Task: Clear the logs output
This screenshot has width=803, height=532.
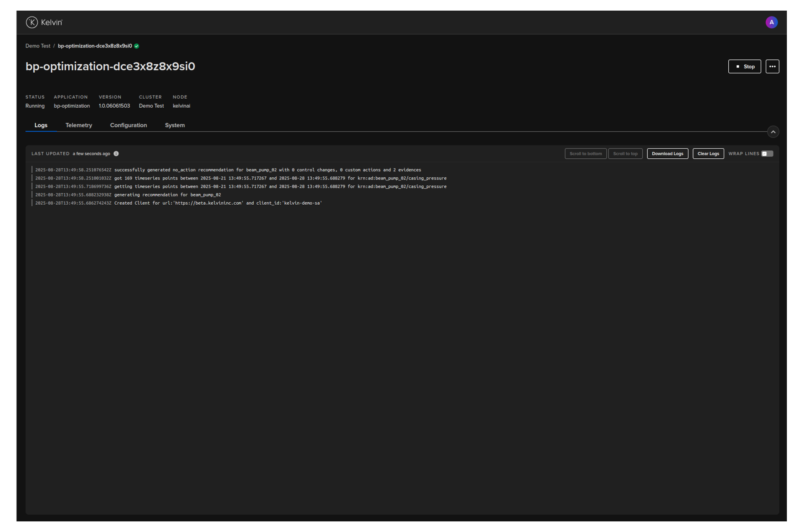Action: (x=708, y=154)
